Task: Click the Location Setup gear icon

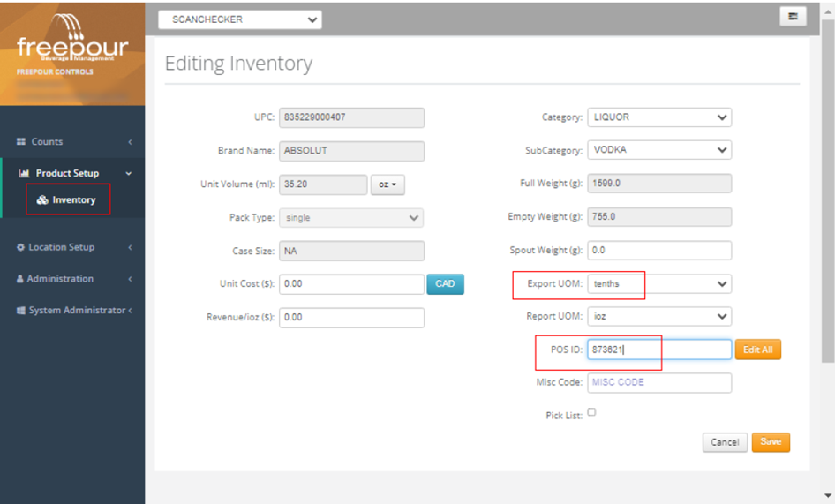Action: tap(21, 247)
